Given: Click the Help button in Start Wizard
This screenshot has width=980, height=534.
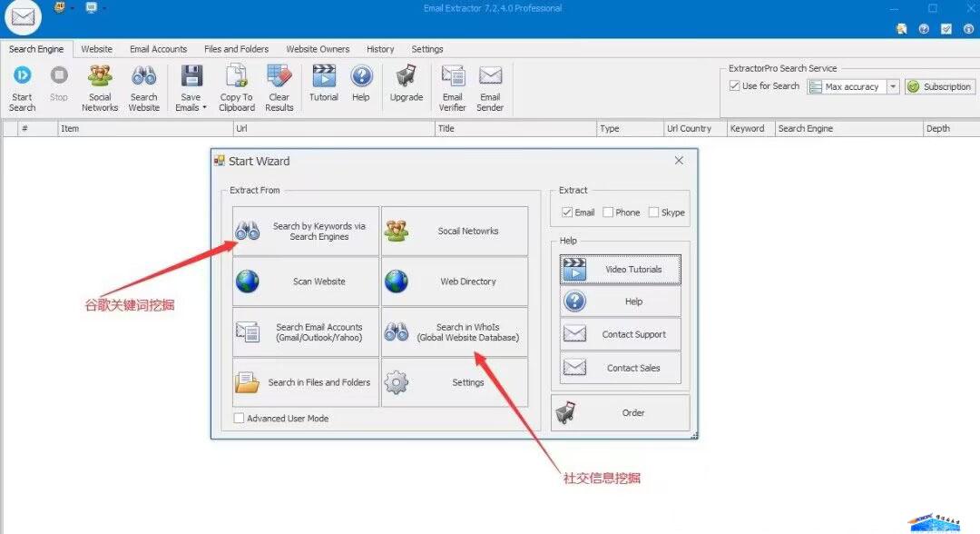Looking at the screenshot, I should (x=620, y=302).
